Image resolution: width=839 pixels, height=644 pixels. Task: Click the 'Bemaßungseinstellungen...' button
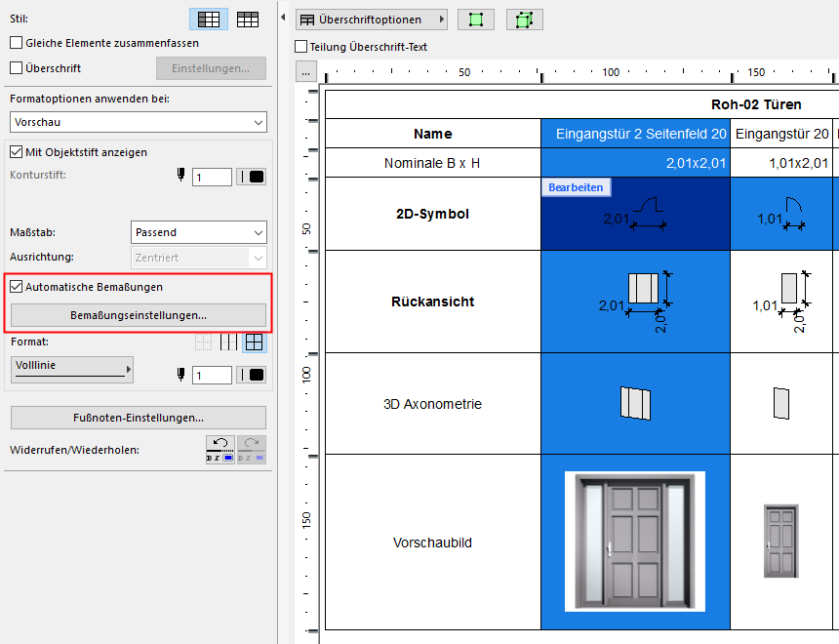coord(138,315)
